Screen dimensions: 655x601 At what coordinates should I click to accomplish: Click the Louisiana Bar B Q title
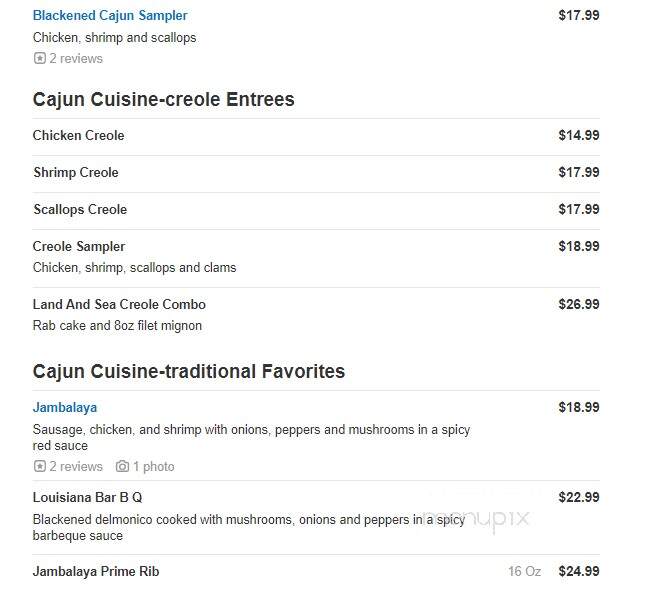click(87, 497)
